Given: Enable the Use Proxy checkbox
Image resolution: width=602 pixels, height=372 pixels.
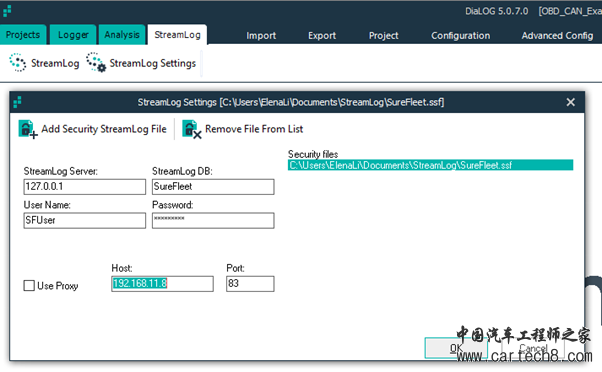Looking at the screenshot, I should (x=29, y=286).
